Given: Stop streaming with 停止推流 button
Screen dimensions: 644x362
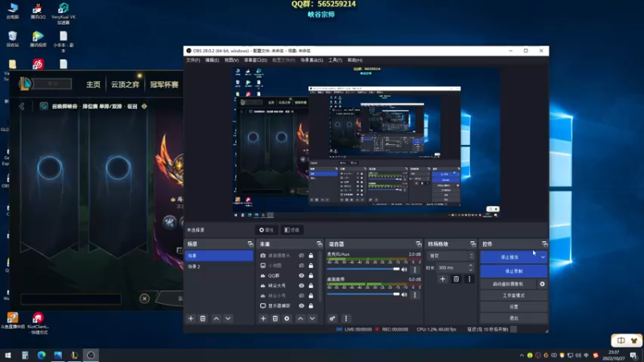Looking at the screenshot, I should [x=510, y=257].
